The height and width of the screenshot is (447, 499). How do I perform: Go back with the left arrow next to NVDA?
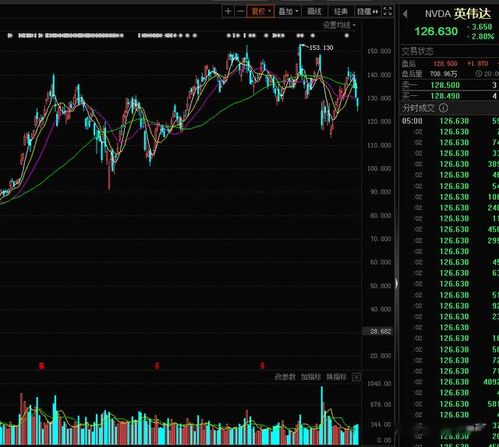[x=405, y=14]
